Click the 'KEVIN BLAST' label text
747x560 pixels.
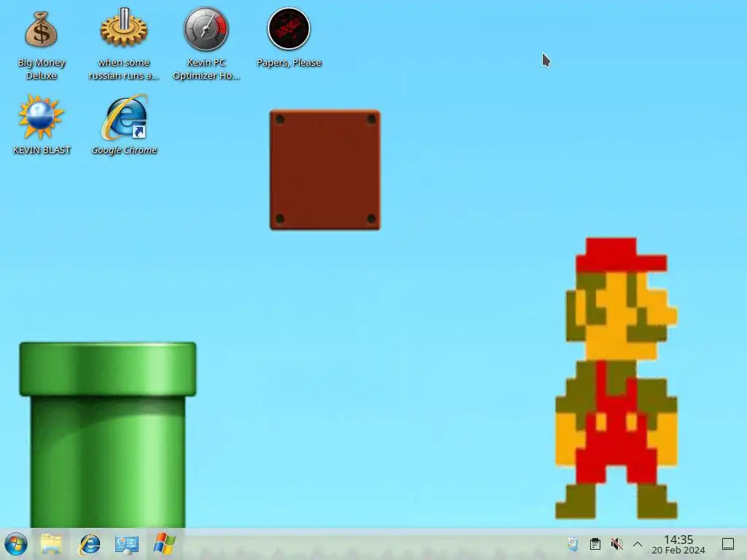[x=42, y=150]
